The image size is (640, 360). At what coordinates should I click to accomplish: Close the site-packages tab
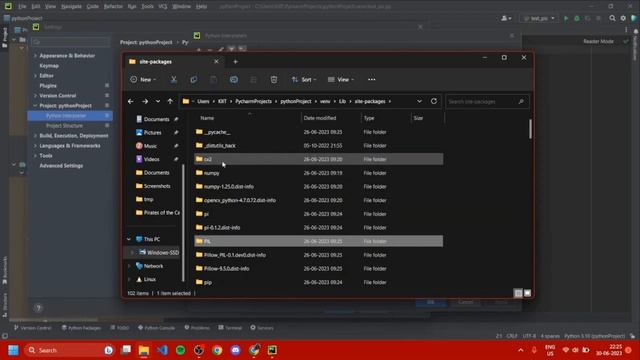coord(216,62)
